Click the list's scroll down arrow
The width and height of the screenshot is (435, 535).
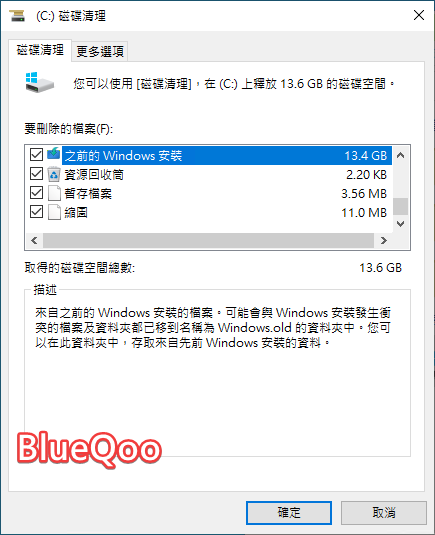click(401, 224)
